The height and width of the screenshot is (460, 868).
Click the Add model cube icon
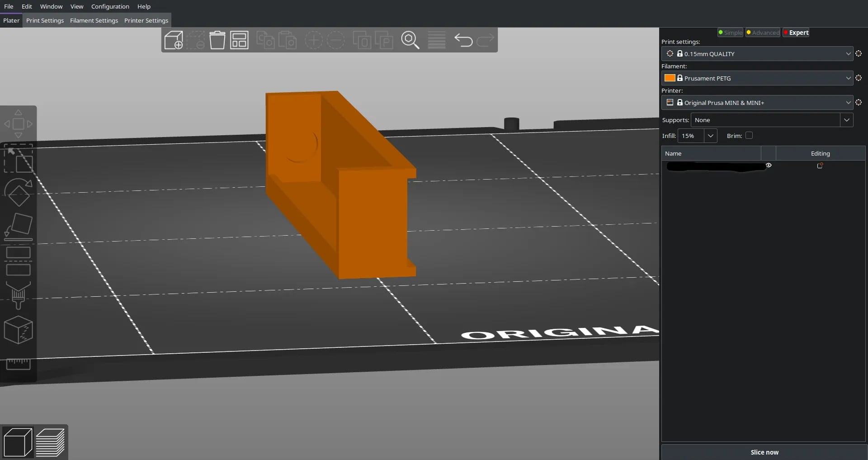pos(174,40)
